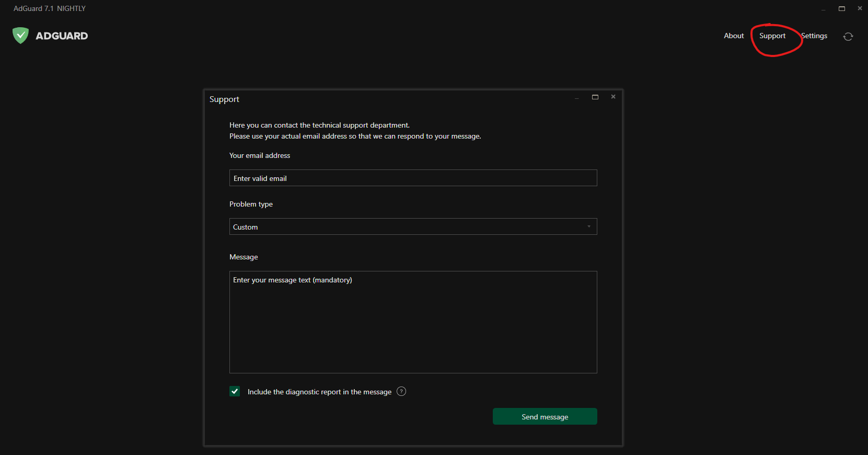The width and height of the screenshot is (868, 455).
Task: Uncheck Include the diagnostic report checkbox
Action: [235, 391]
